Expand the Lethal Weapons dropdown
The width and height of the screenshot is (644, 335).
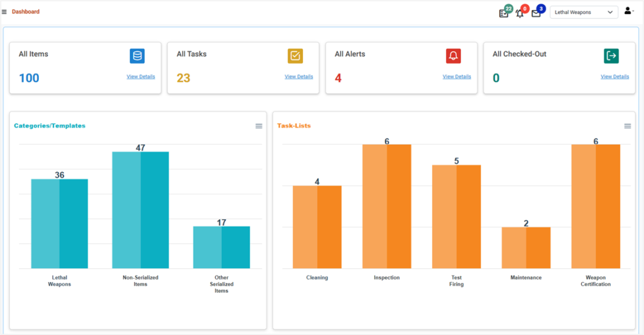(583, 12)
